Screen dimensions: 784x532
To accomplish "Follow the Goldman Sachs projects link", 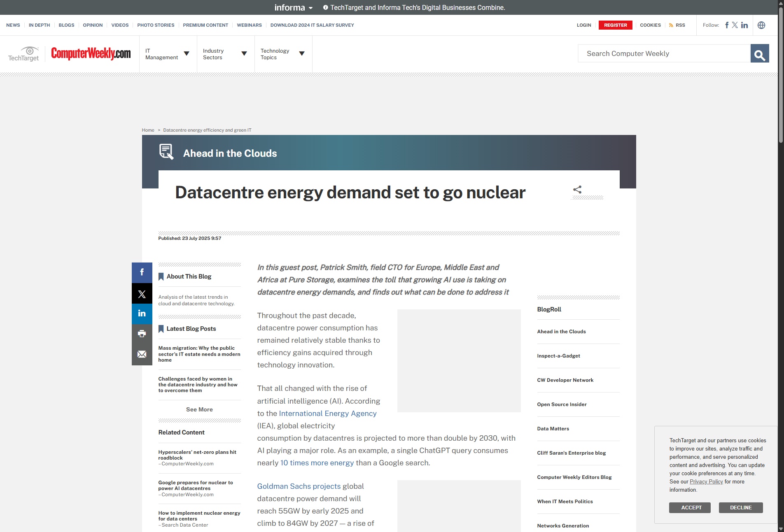I will [299, 486].
